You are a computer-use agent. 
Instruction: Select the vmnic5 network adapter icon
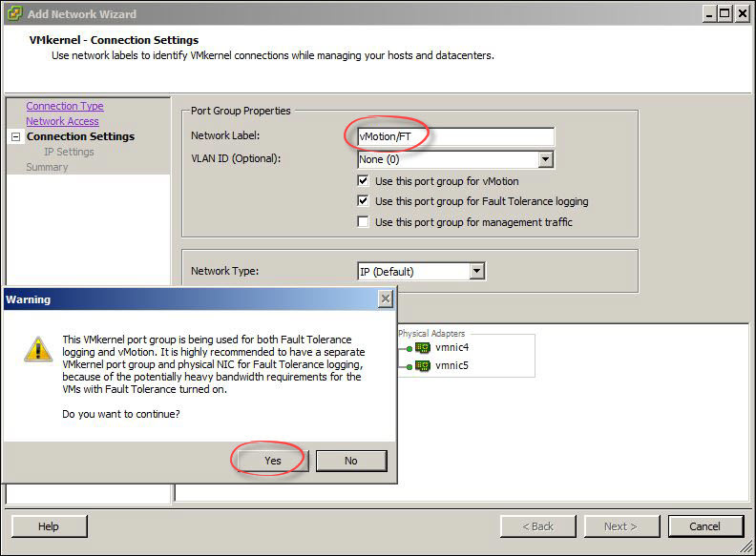(x=422, y=365)
